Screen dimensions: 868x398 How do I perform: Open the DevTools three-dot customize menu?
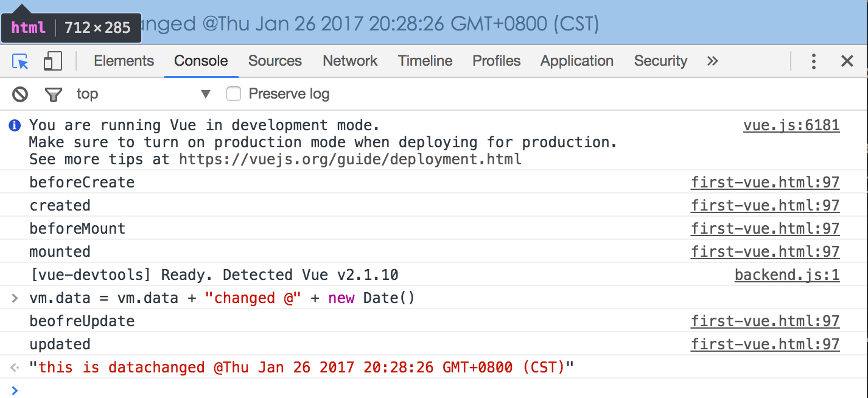(x=813, y=61)
